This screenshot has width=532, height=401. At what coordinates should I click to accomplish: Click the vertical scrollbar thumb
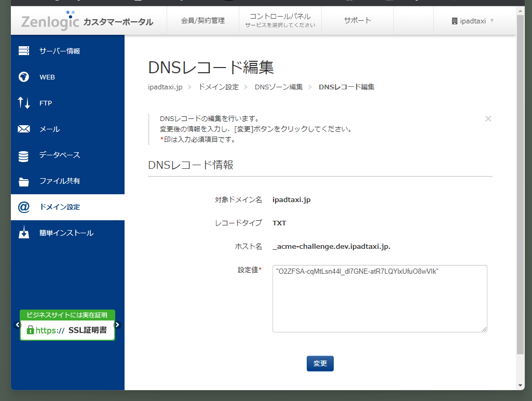521,184
